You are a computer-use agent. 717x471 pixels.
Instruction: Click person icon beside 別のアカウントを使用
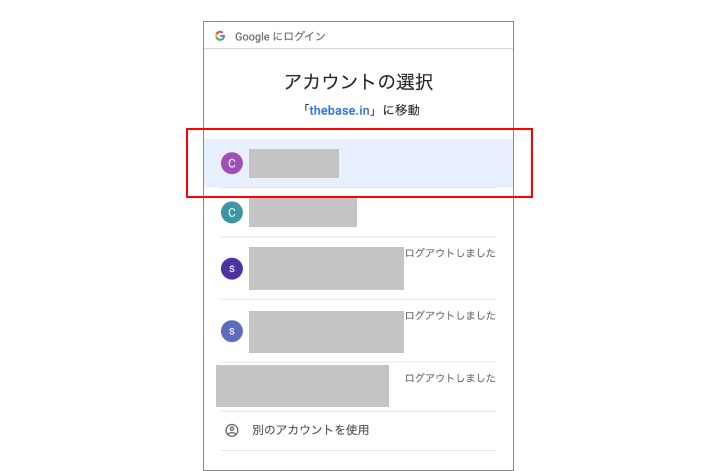(x=232, y=430)
